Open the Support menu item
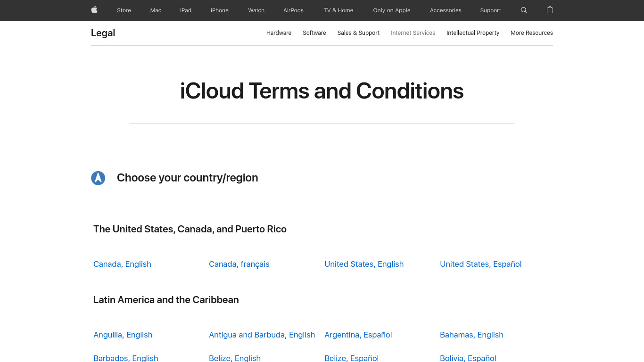This screenshot has height=362, width=644. tap(490, 10)
